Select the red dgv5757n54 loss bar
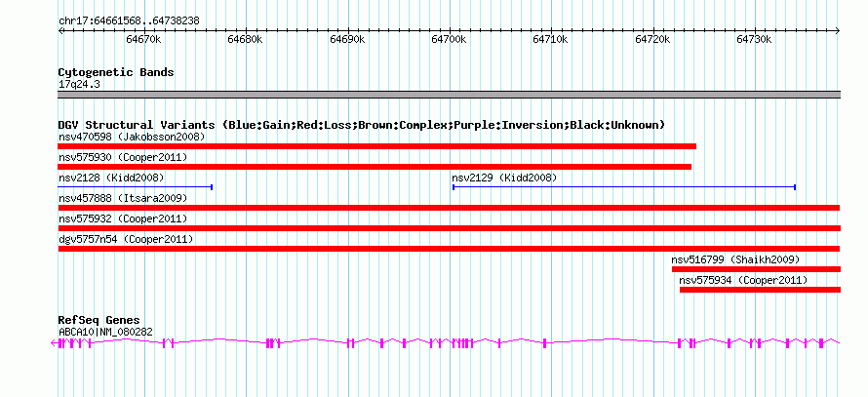The height and width of the screenshot is (397, 868). point(449,249)
